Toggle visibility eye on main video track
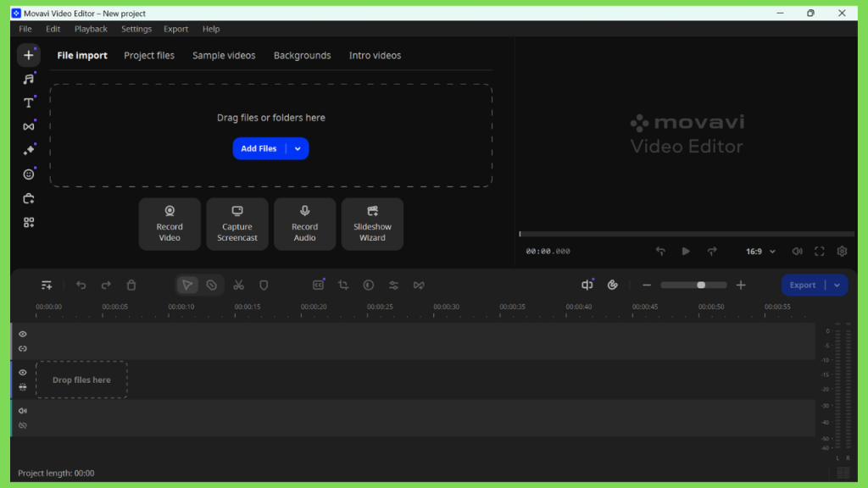 click(x=23, y=373)
